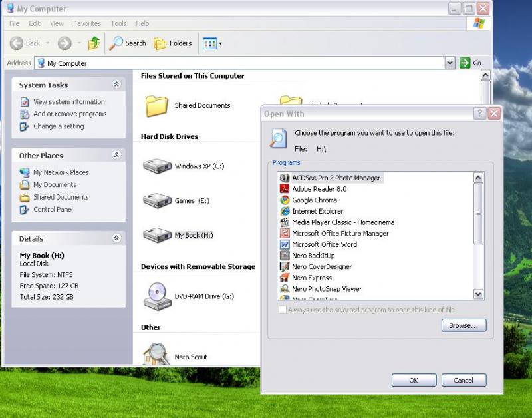The height and width of the screenshot is (418, 532).
Task: Click the OK button in Open With
Action: [414, 380]
